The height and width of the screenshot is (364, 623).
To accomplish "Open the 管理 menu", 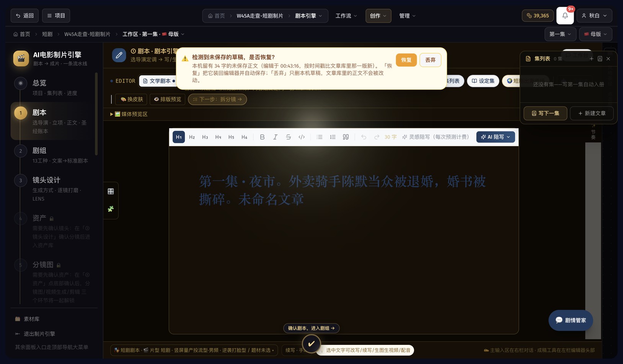I will pyautogui.click(x=407, y=16).
